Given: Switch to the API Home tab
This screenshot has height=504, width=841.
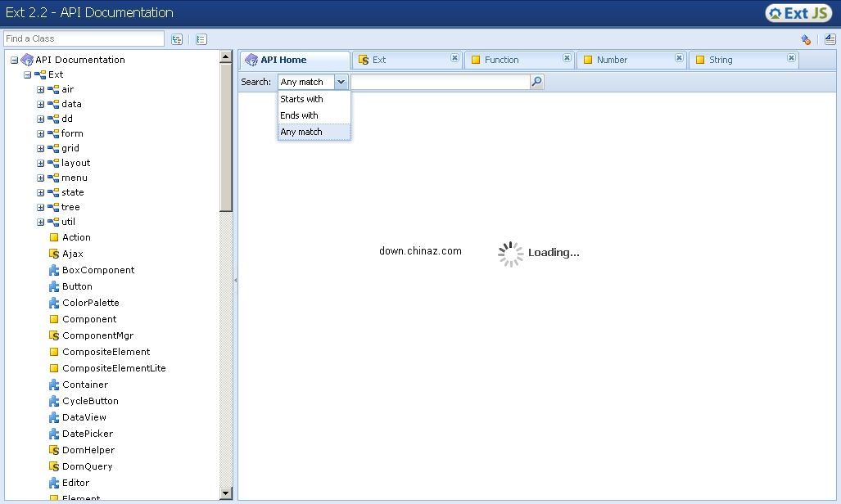Looking at the screenshot, I should pyautogui.click(x=283, y=60).
